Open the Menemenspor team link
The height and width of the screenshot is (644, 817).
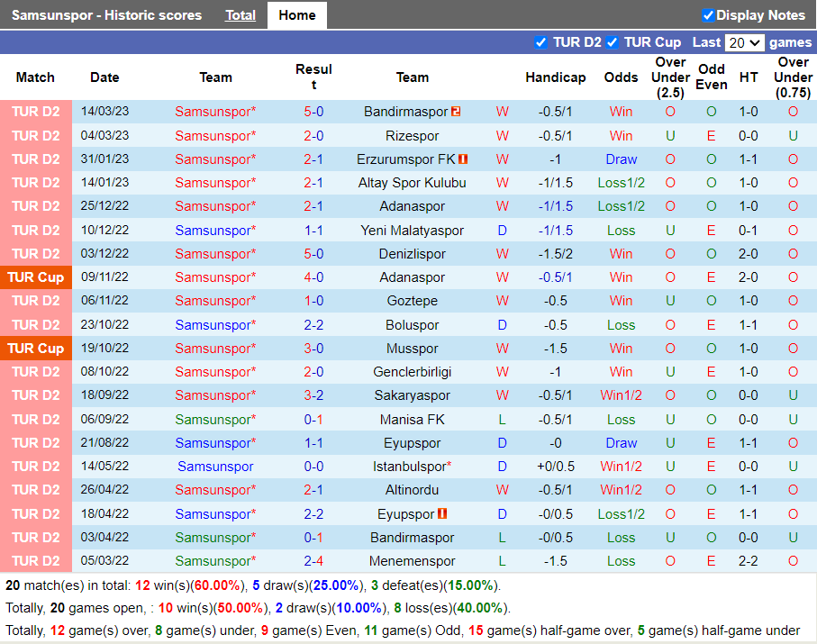[x=412, y=561]
